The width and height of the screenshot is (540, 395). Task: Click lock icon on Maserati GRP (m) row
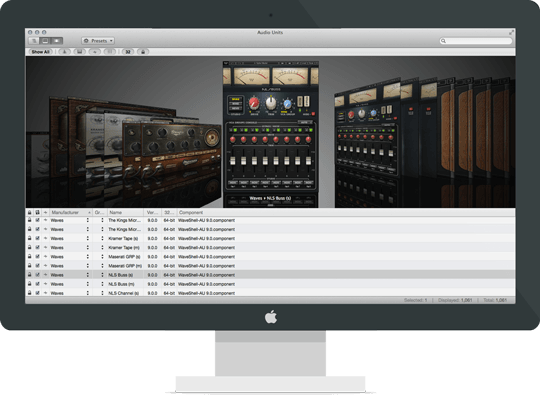pos(30,266)
